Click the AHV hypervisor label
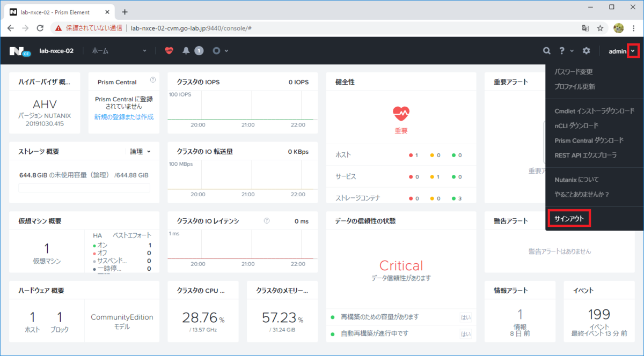Viewport: 644px width, 356px height. (x=45, y=104)
